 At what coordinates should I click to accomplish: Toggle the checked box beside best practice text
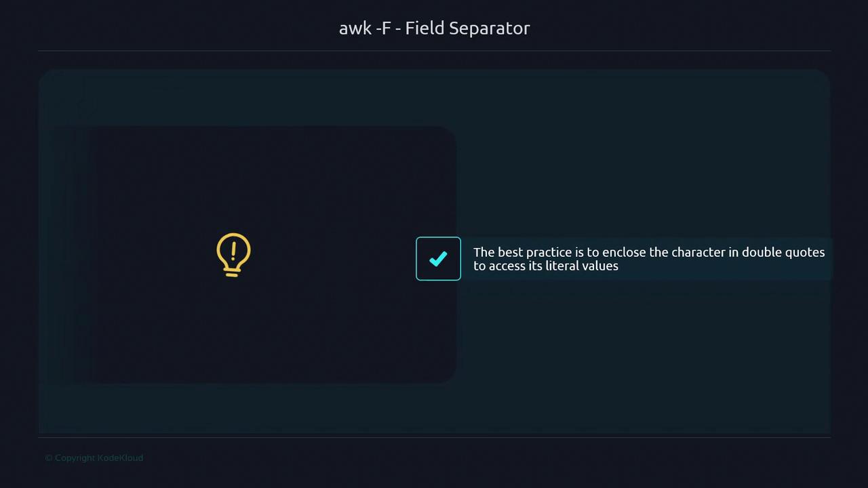(438, 258)
